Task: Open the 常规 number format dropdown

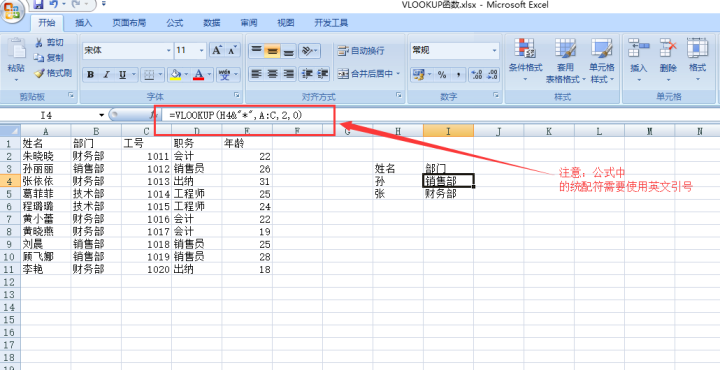Action: click(495, 50)
